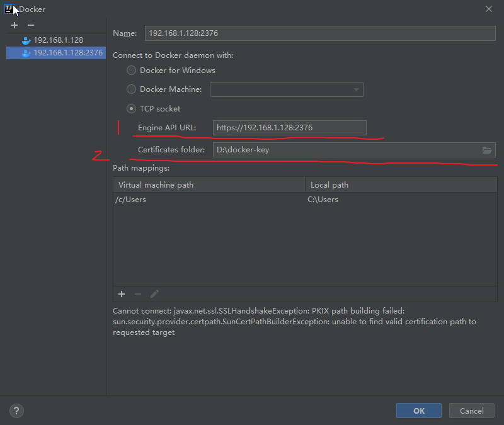504x425 pixels.
Task: Click the Virtual machine path column header
Action: coord(209,184)
